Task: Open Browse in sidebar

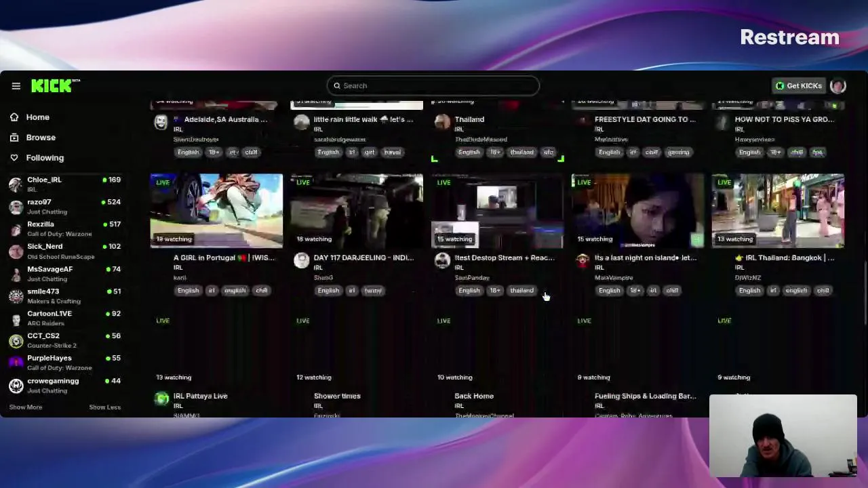Action: coord(41,138)
